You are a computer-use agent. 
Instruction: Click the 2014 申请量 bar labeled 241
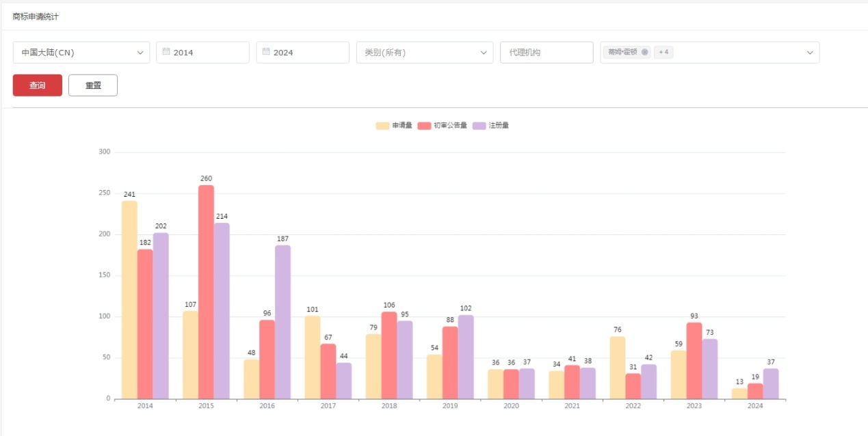(x=129, y=299)
